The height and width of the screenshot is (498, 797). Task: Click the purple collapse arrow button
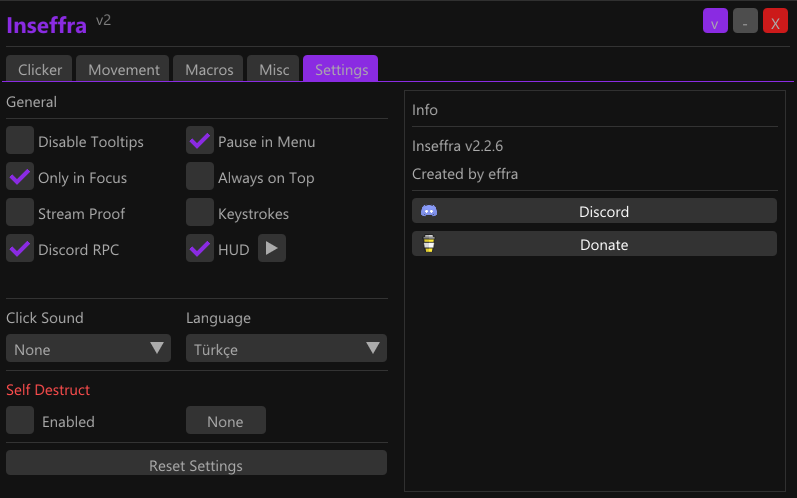715,21
